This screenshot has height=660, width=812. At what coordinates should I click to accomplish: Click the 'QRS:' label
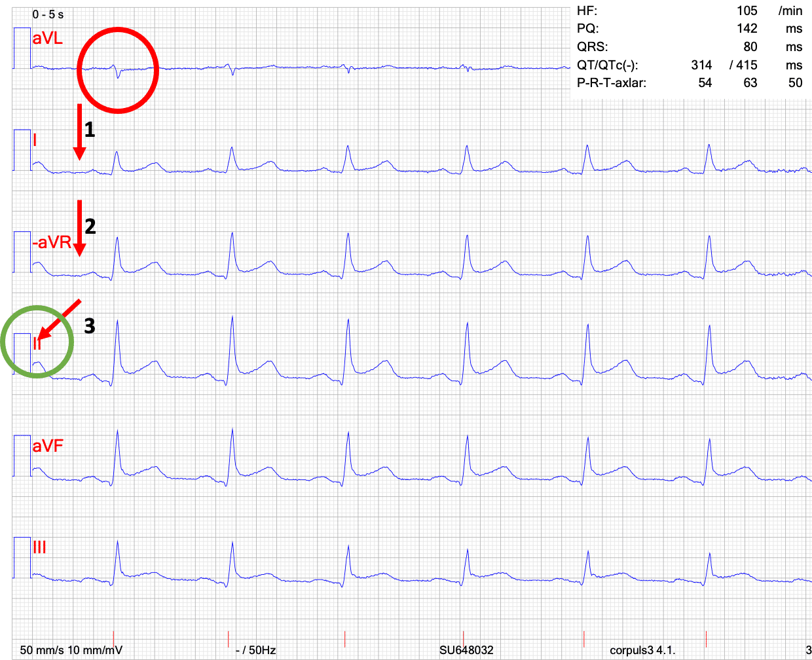pos(592,46)
